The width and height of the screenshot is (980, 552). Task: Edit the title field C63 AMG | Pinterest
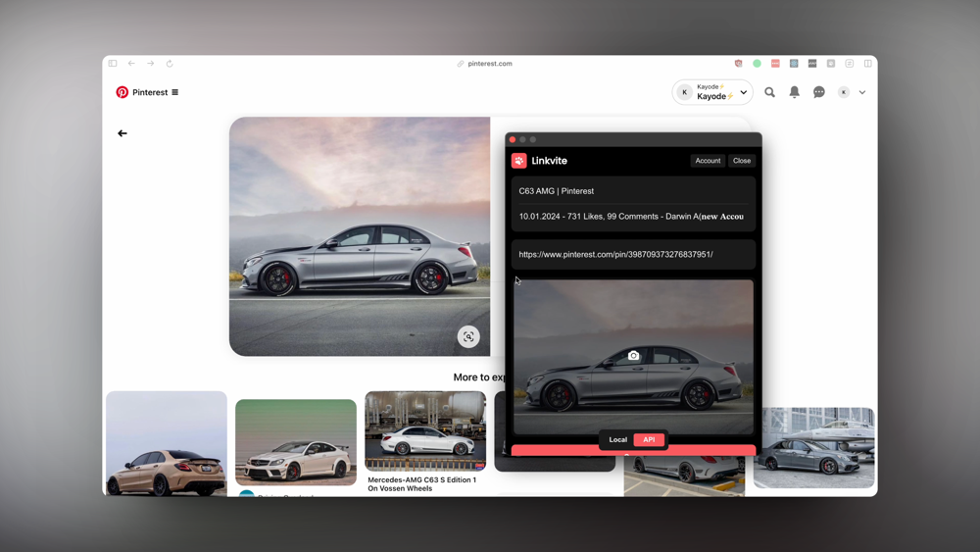coord(633,191)
